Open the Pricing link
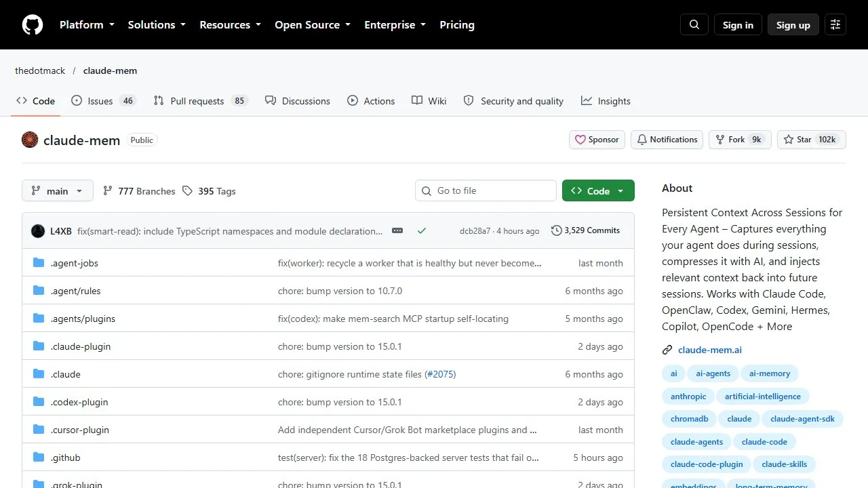The width and height of the screenshot is (868, 488). 457,24
